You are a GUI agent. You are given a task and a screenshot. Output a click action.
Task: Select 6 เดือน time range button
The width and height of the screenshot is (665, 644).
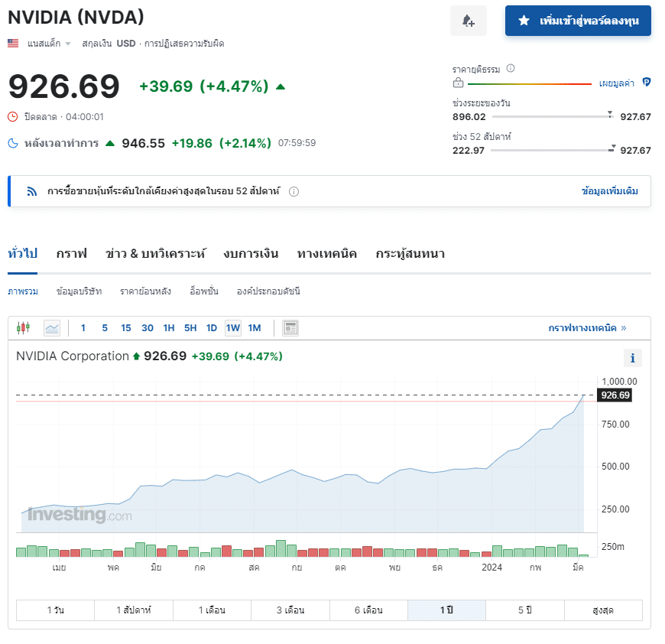[368, 610]
